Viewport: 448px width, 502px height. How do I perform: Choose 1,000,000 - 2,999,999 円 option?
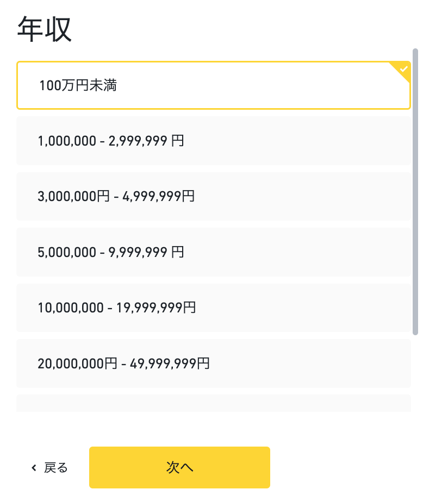[x=214, y=141]
